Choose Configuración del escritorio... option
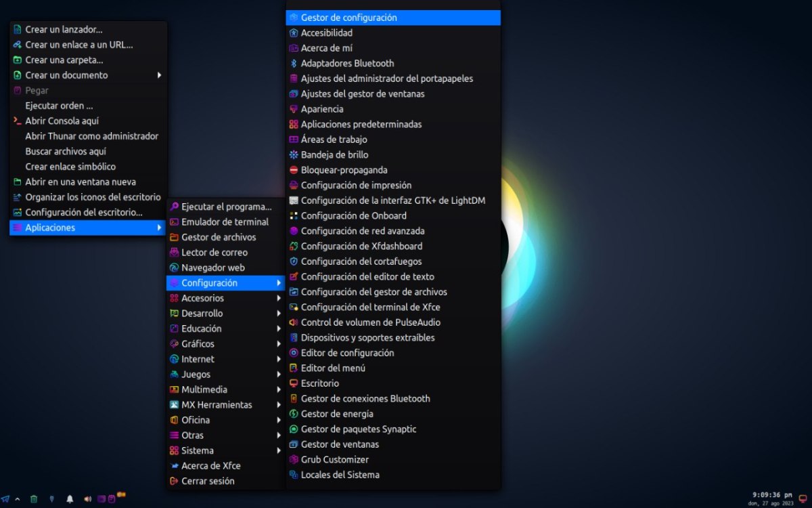Image resolution: width=812 pixels, height=508 pixels. point(84,213)
